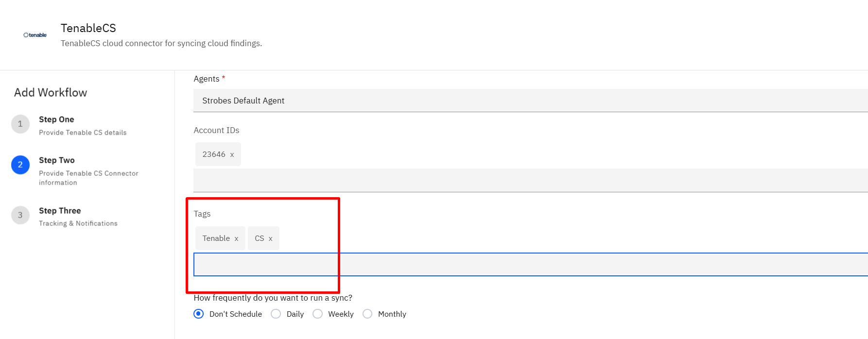Viewport: 868px width, 339px height.
Task: Click the Tenable logo icon
Action: point(35,35)
